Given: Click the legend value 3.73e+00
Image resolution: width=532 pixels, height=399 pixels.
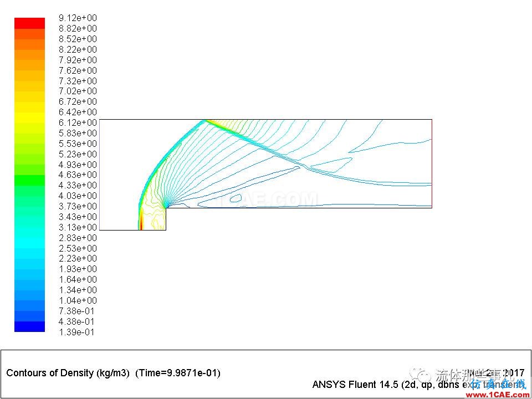Looking at the screenshot, I should click(78, 206).
